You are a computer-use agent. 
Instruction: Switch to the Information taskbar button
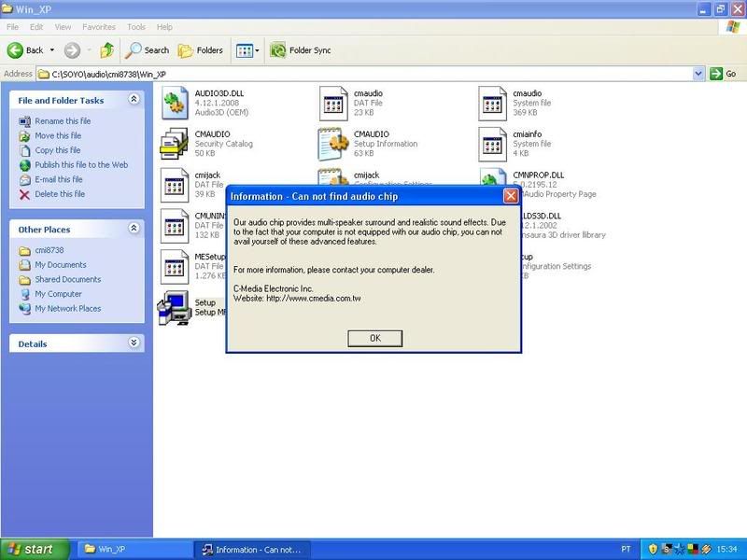click(251, 550)
